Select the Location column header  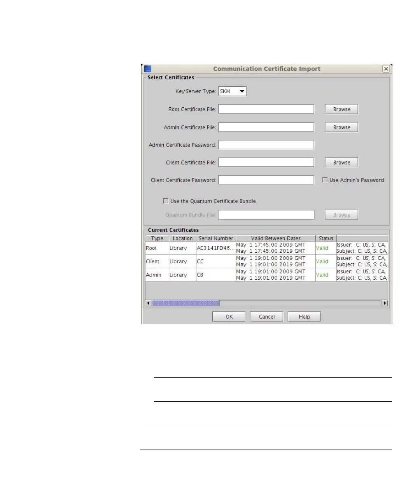[x=182, y=238]
